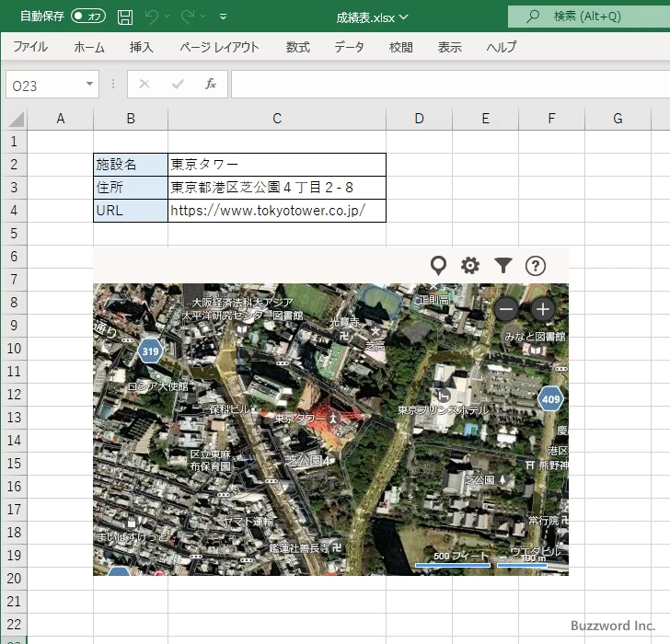Image resolution: width=670 pixels, height=644 pixels.
Task: Zoom out the map with minus button
Action: (x=506, y=309)
